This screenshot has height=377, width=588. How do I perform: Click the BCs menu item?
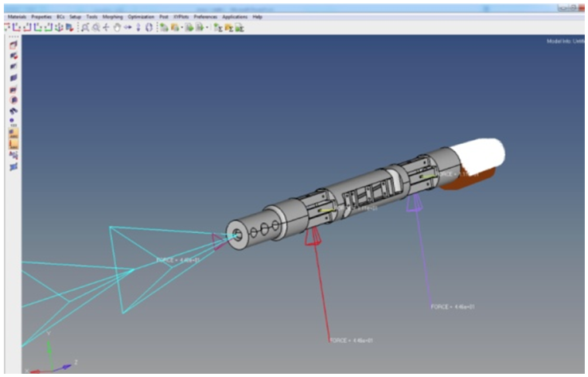click(59, 17)
